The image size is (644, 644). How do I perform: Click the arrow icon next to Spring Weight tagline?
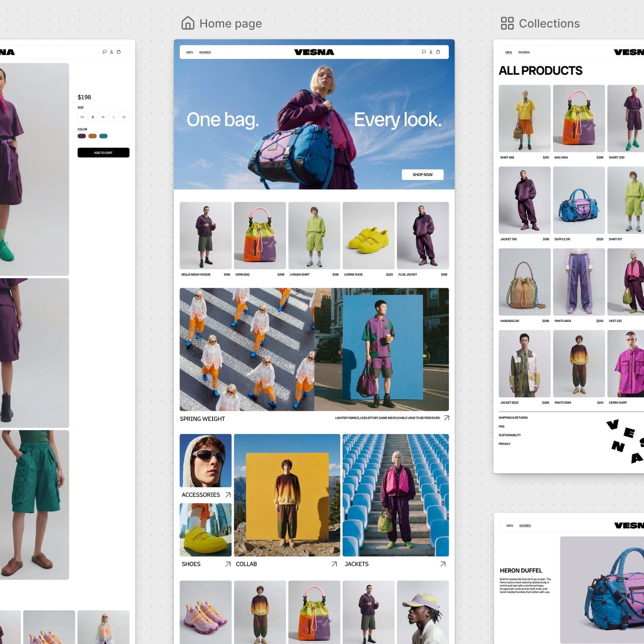tap(446, 418)
